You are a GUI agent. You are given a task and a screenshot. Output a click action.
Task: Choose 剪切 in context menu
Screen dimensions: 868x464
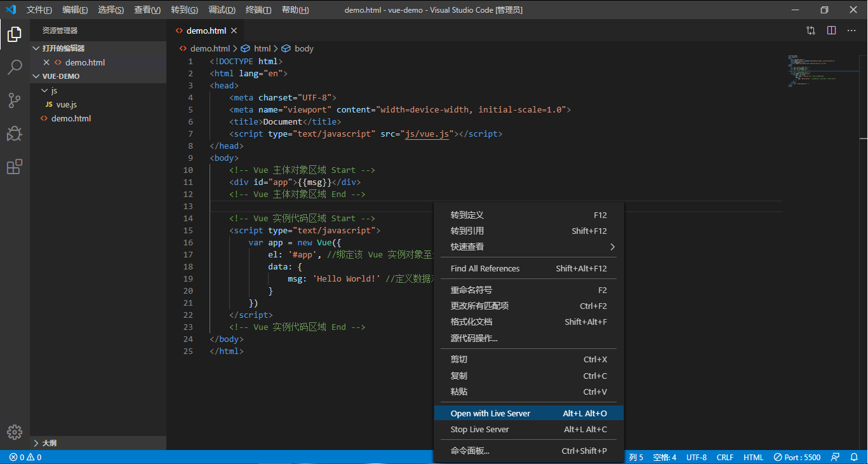[x=528, y=359]
